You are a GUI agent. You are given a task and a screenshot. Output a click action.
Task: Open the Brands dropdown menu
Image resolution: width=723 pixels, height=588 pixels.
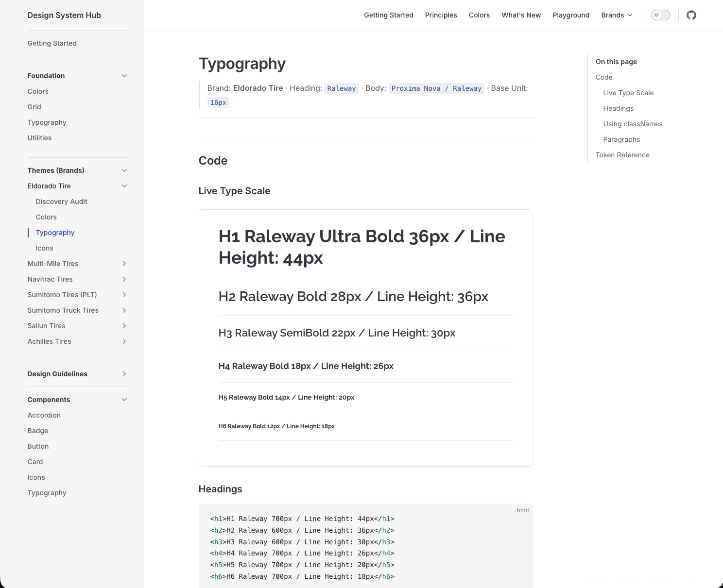[617, 15]
